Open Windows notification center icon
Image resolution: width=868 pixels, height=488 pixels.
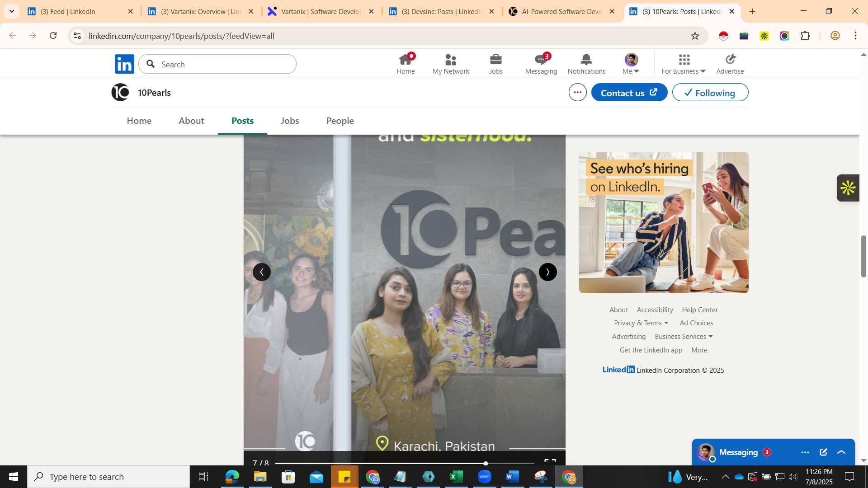[x=849, y=477]
